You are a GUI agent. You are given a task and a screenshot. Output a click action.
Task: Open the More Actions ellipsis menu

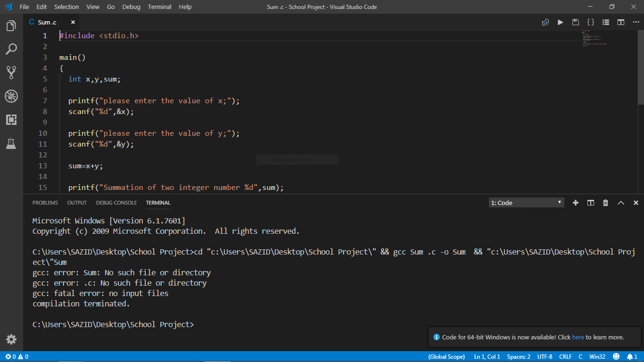pos(636,22)
